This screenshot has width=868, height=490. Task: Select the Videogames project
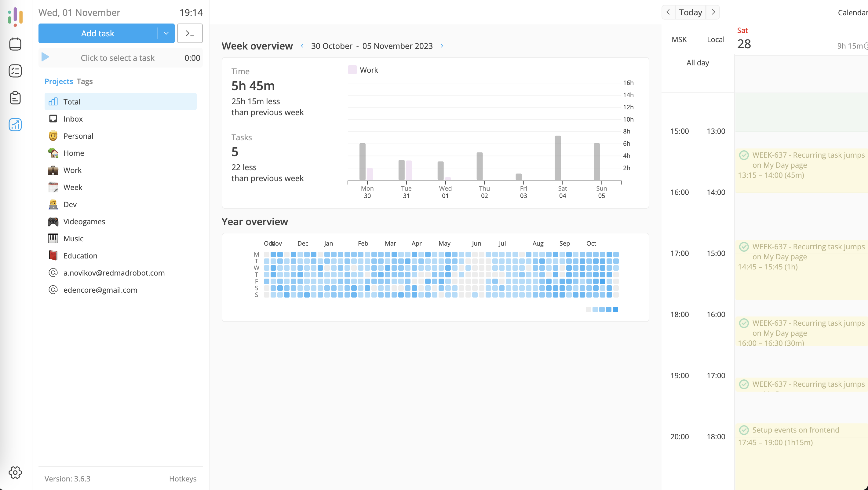coord(120,221)
